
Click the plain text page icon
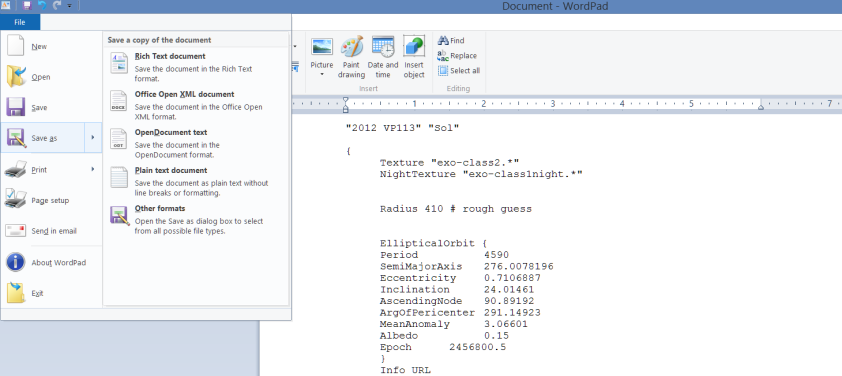tap(119, 177)
